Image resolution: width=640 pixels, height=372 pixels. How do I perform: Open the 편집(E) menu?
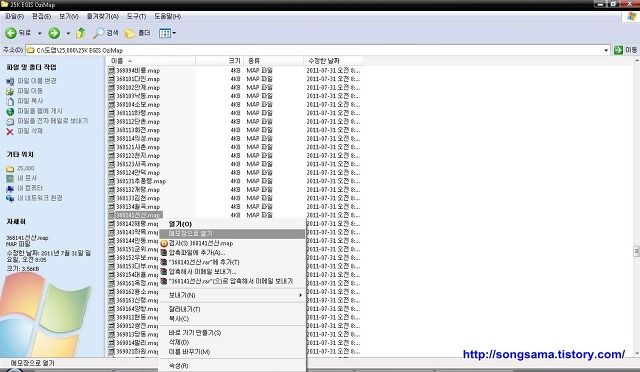pyautogui.click(x=41, y=16)
